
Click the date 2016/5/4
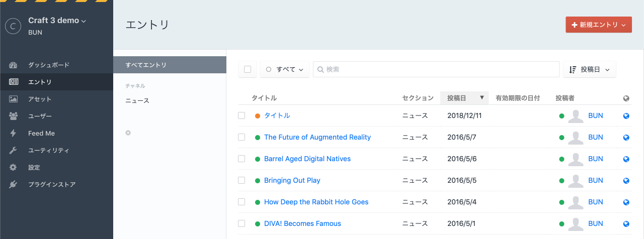462,202
